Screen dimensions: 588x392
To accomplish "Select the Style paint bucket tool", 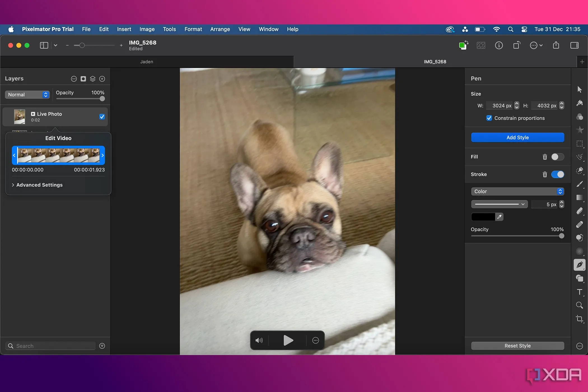I will (580, 103).
